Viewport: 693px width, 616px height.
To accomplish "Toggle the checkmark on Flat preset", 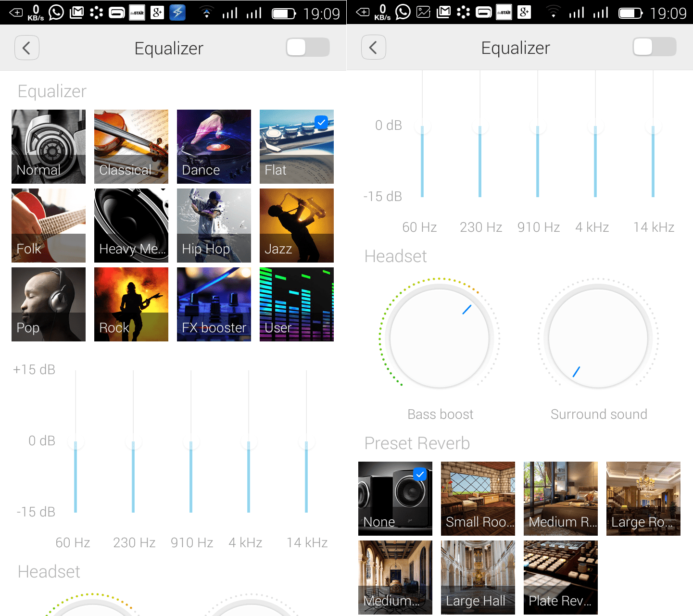I will (x=321, y=122).
